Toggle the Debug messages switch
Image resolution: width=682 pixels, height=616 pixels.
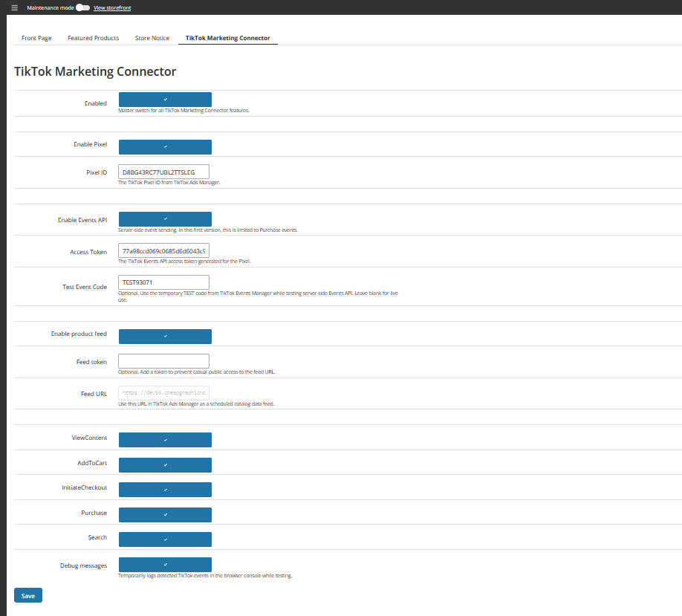[x=165, y=565]
